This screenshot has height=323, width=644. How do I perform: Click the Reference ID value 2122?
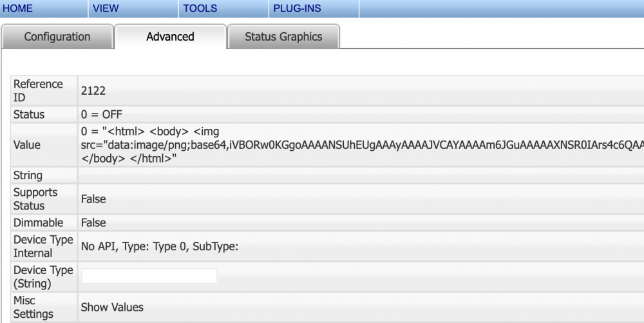point(93,91)
